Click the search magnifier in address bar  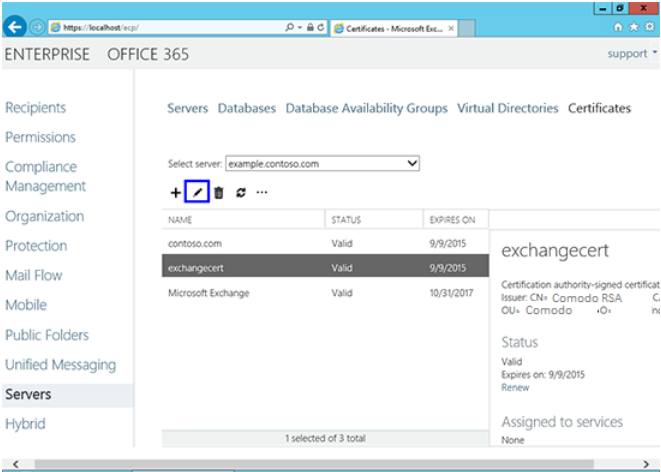289,28
